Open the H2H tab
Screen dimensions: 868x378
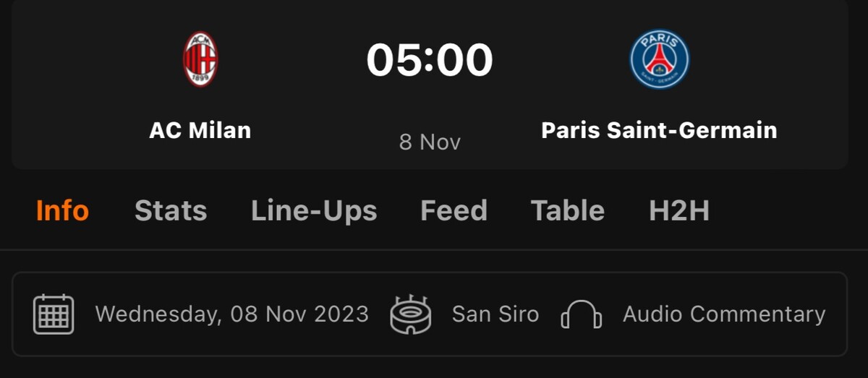[x=679, y=211]
